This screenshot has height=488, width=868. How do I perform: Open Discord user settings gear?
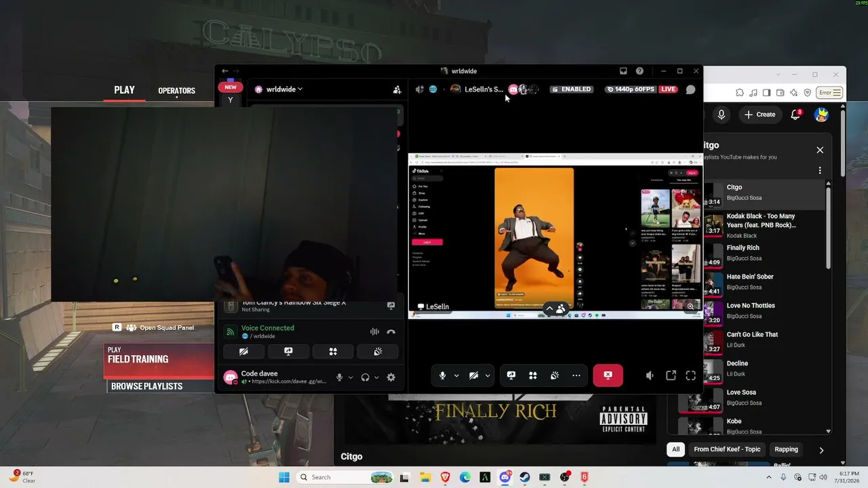(391, 378)
